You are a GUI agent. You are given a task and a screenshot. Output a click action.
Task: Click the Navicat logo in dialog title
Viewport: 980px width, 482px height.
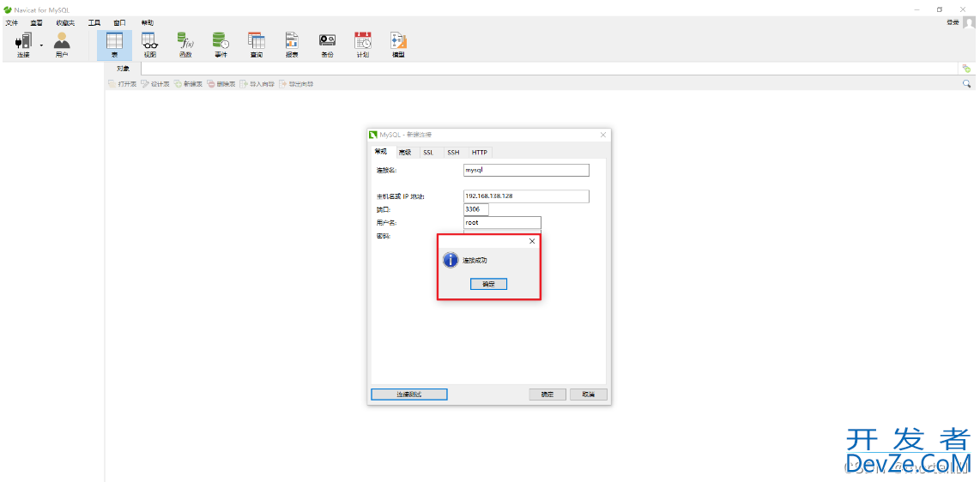[x=373, y=135]
